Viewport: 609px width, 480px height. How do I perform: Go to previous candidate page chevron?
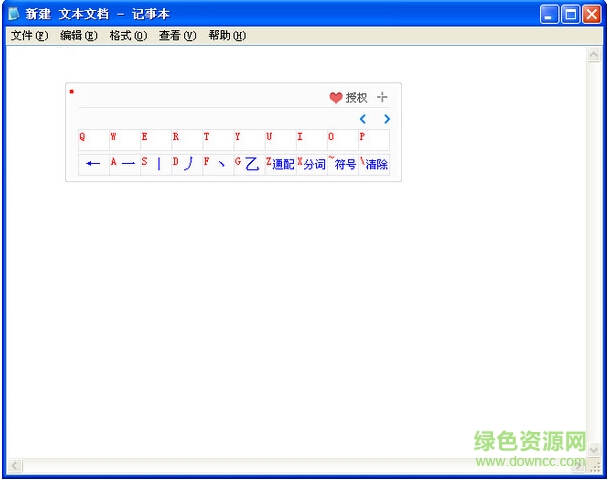click(x=363, y=119)
